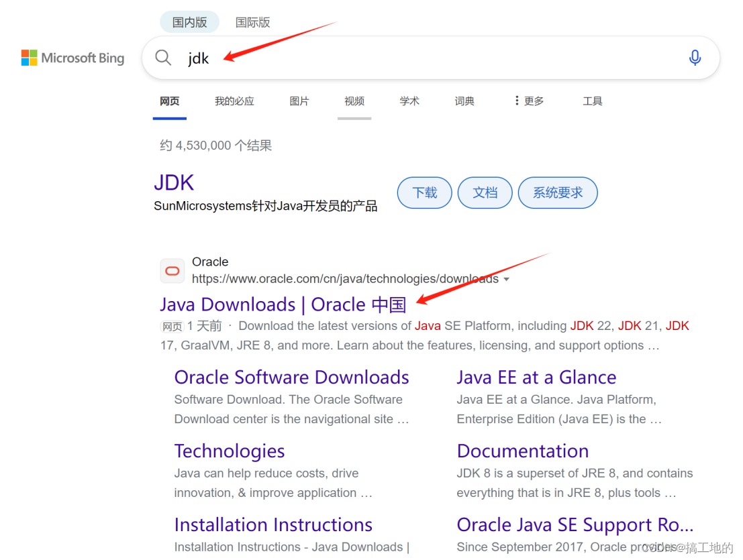Open Installation Instructions link
This screenshot has height=560, width=743.
tap(273, 525)
